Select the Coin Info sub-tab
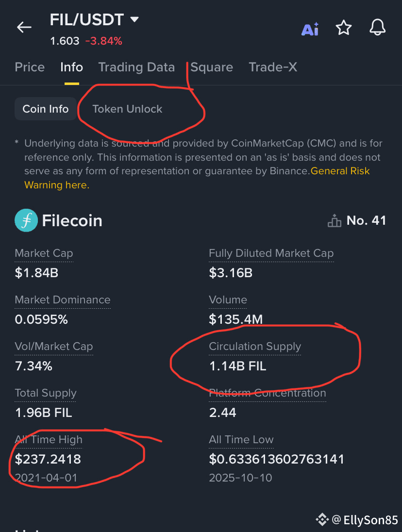 46,109
